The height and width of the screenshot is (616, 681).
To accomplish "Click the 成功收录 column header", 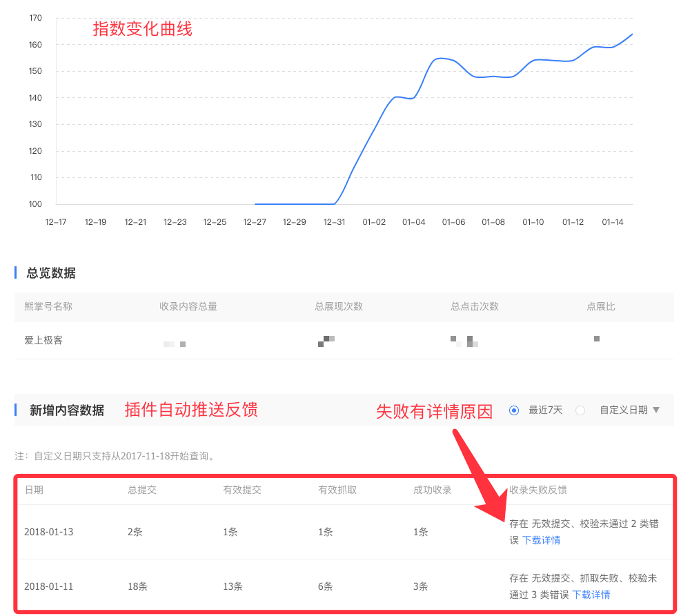I will 433,490.
